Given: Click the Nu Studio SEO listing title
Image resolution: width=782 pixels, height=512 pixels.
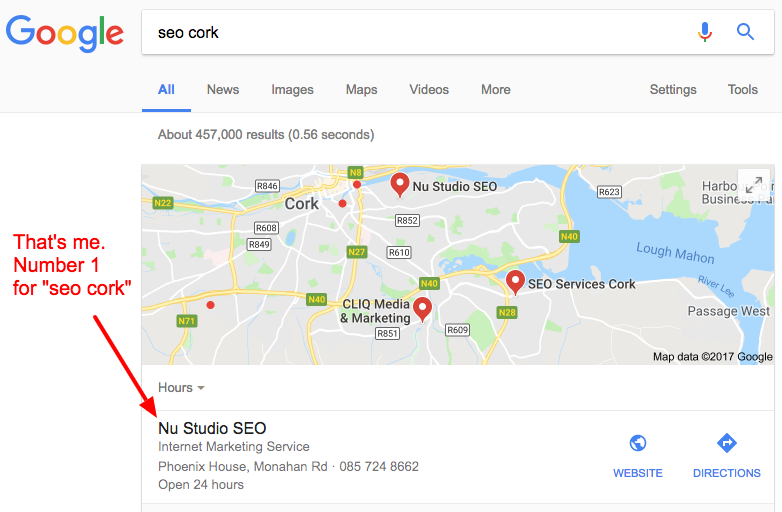Looking at the screenshot, I should click(x=212, y=429).
